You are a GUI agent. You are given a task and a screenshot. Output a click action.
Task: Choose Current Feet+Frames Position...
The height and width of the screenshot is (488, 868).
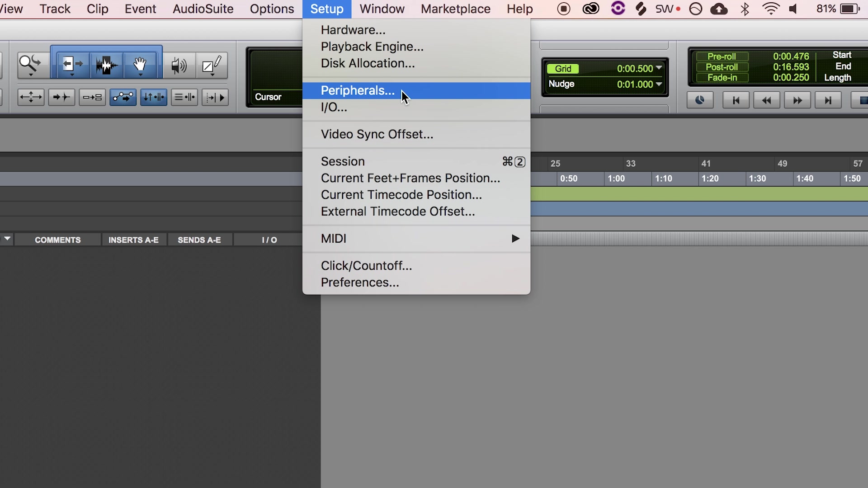(x=416, y=178)
